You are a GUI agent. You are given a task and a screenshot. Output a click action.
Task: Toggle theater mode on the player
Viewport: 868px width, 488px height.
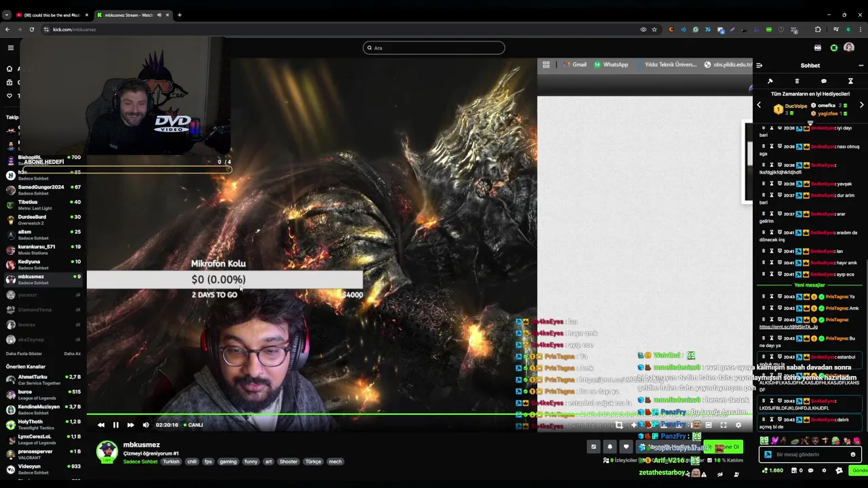[709, 425]
